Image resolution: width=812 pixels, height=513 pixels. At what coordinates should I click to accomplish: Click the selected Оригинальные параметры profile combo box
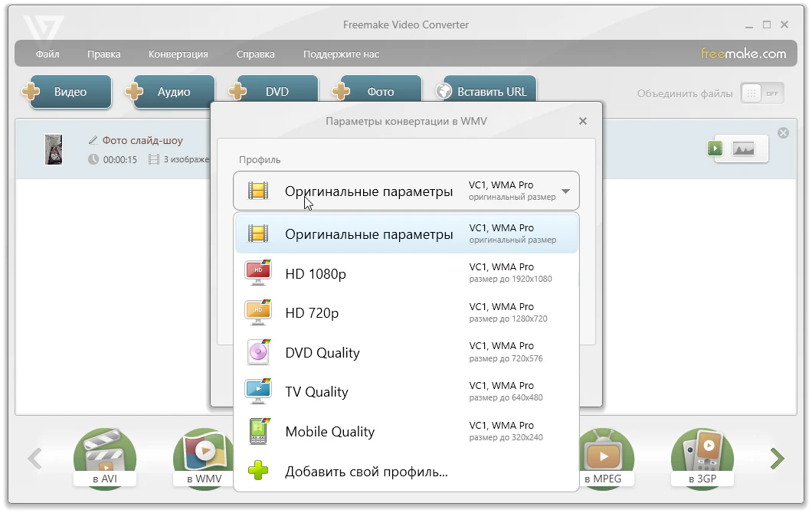point(406,191)
